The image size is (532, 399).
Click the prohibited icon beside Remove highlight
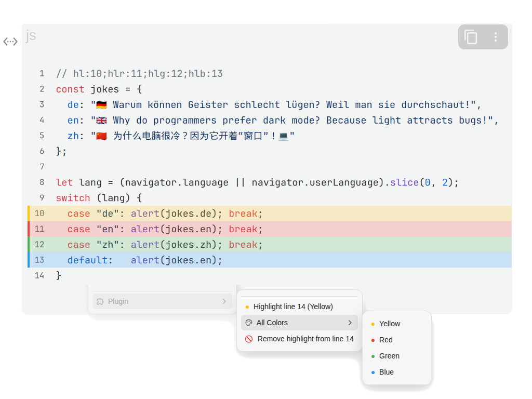(x=249, y=339)
